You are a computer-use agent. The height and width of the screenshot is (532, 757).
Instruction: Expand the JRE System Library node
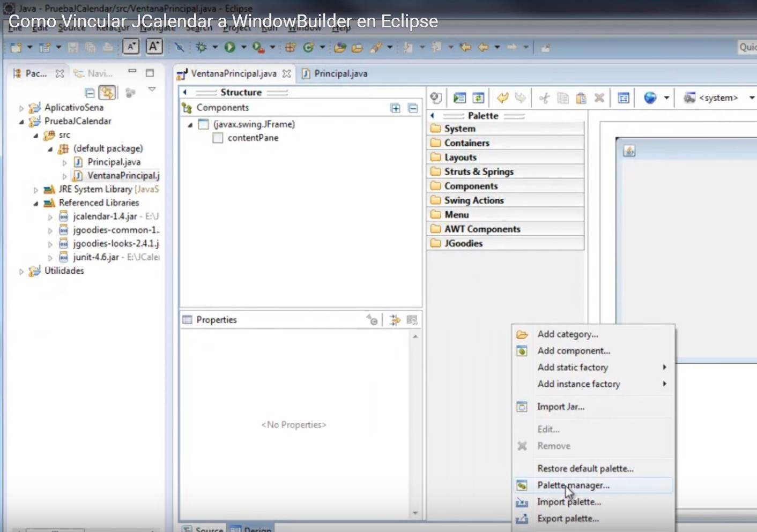(36, 190)
